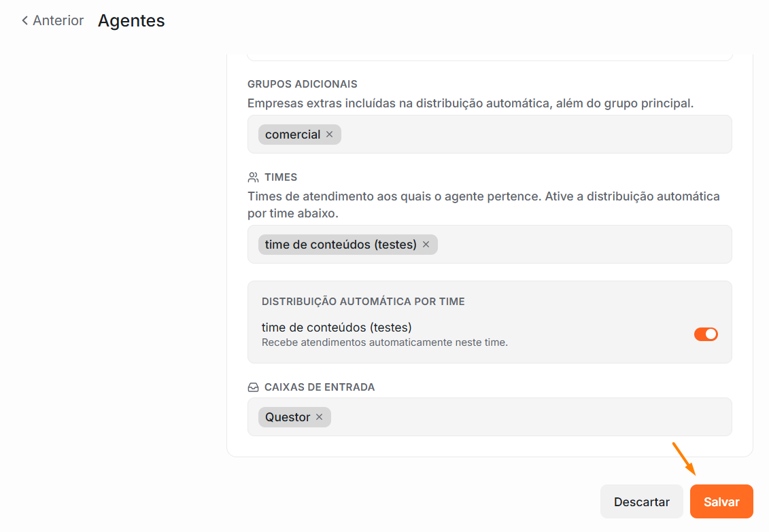This screenshot has width=769, height=532.
Task: Open the Caixas de Entrada selection field
Action: (490, 417)
